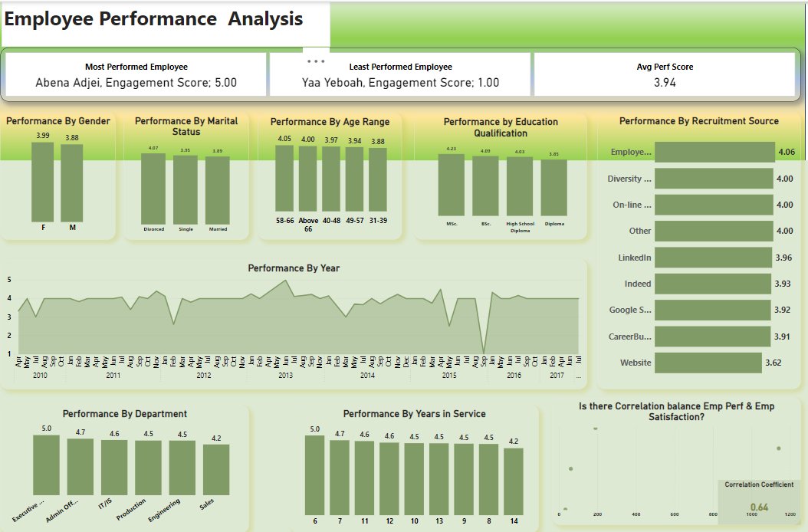Click the 3.62 value label for Website
Viewport: 808px width, 532px height.
(773, 363)
